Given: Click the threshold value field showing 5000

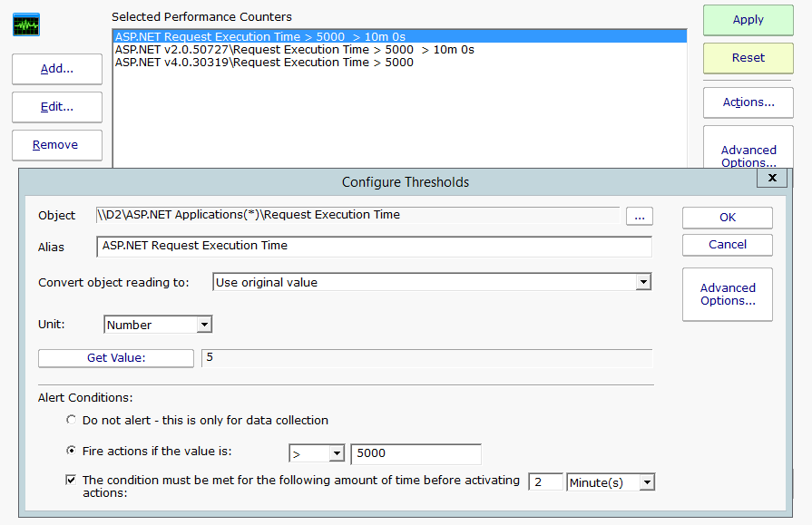Looking at the screenshot, I should (x=416, y=453).
